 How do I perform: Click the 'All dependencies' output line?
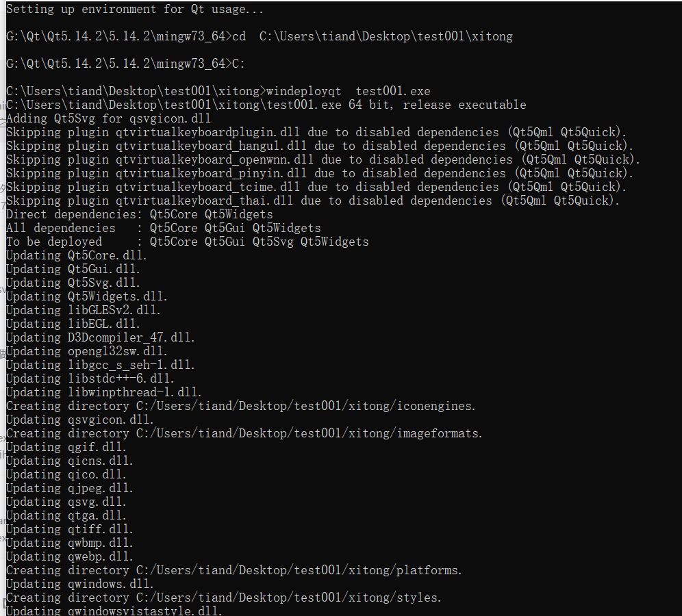(x=164, y=228)
